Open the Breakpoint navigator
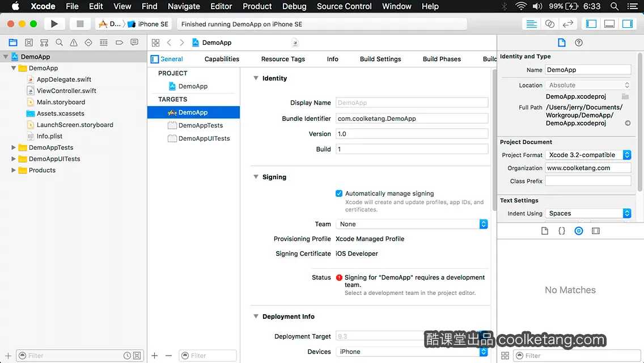This screenshot has width=644, height=363. (x=119, y=43)
